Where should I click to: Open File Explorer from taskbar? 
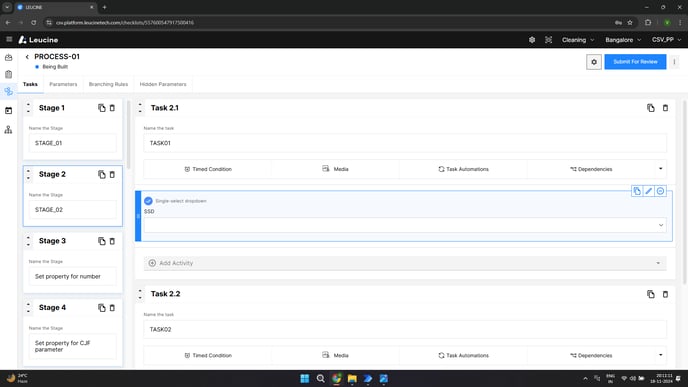point(352,379)
